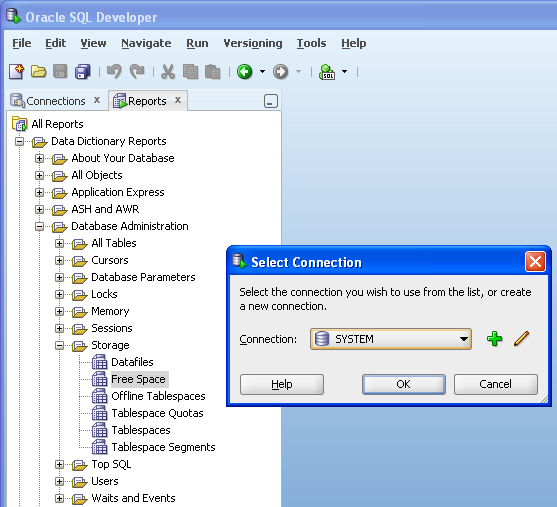Viewport: 557px width, 507px height.
Task: Click the Cut scissors toolbar icon
Action: (x=168, y=72)
